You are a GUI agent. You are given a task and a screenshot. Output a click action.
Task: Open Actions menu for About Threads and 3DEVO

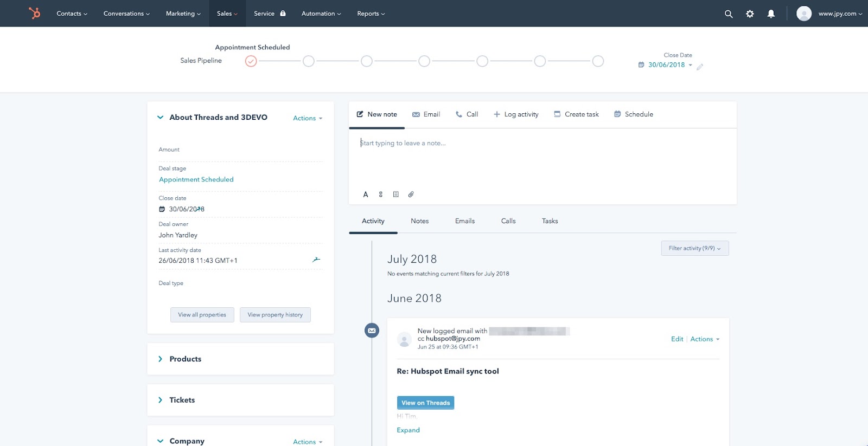point(308,118)
